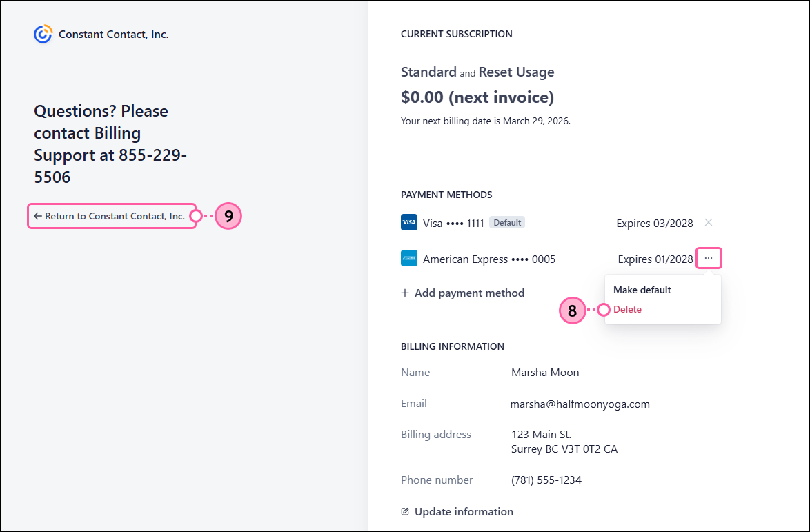The width and height of the screenshot is (810, 532).
Task: Click the (781) 555-1234 phone number
Action: point(546,480)
